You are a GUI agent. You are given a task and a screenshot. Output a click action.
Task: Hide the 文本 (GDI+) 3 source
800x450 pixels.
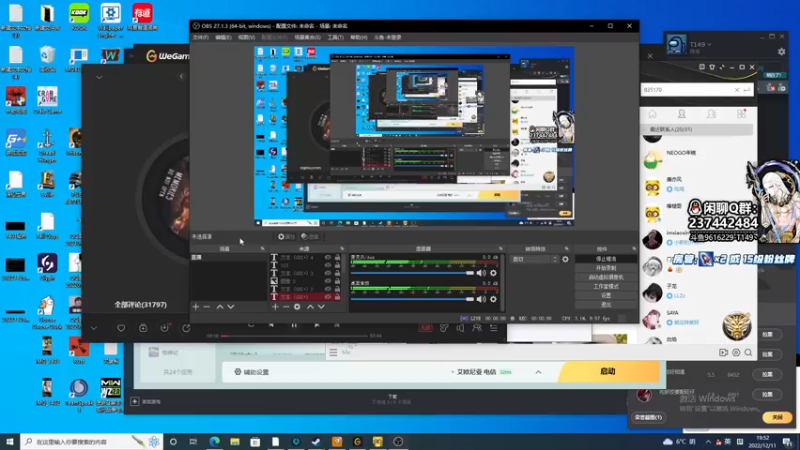click(328, 273)
